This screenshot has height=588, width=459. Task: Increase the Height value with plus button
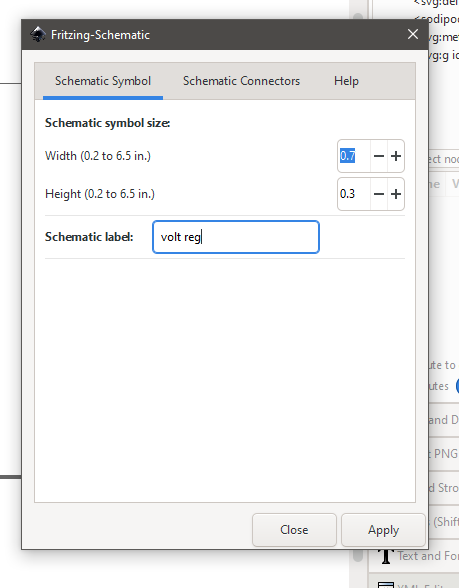coord(396,194)
